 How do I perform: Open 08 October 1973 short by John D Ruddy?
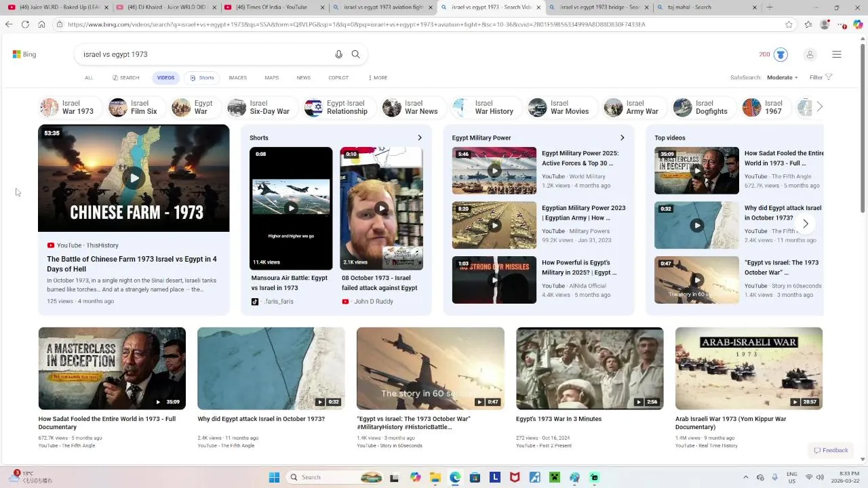(x=381, y=208)
